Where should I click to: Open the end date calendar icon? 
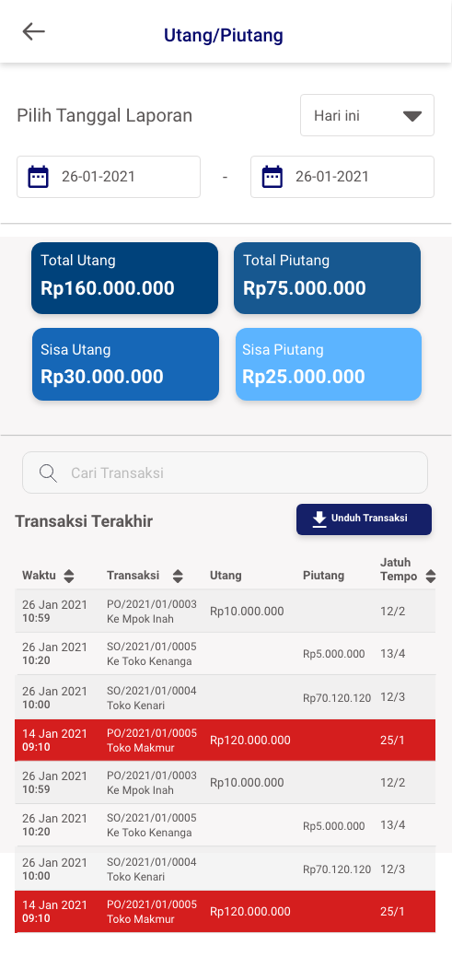click(x=272, y=177)
